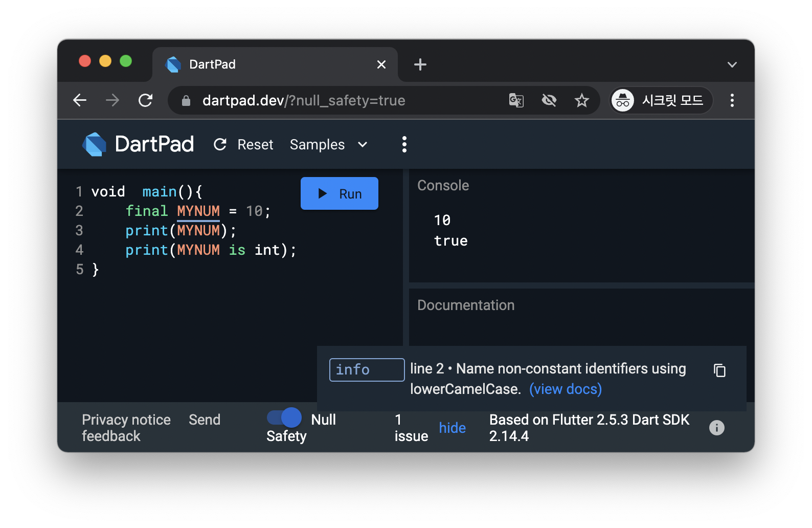Click 'is' keyword on line 4
The width and height of the screenshot is (812, 528).
[x=237, y=250]
